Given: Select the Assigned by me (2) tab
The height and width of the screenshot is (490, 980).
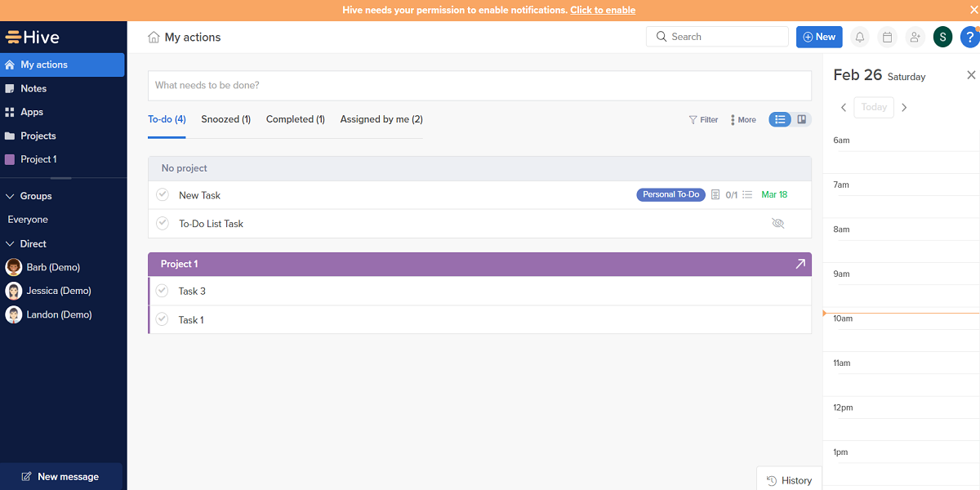Looking at the screenshot, I should coord(381,119).
